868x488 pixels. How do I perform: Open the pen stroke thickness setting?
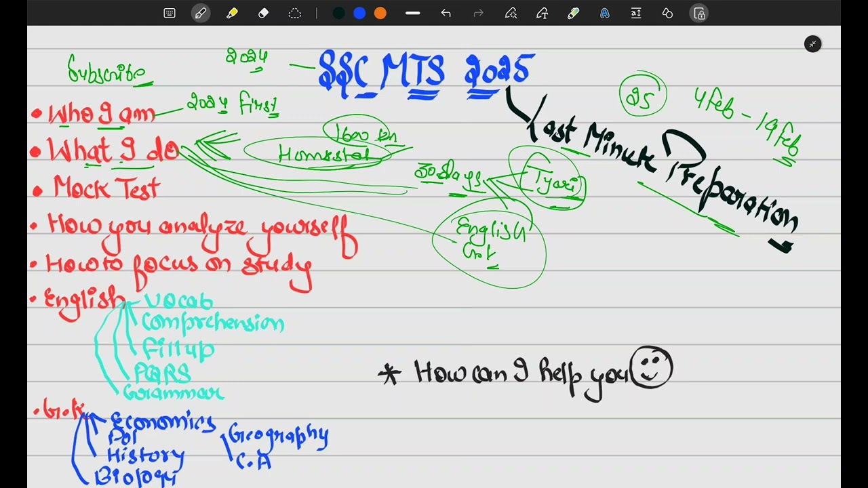point(412,13)
